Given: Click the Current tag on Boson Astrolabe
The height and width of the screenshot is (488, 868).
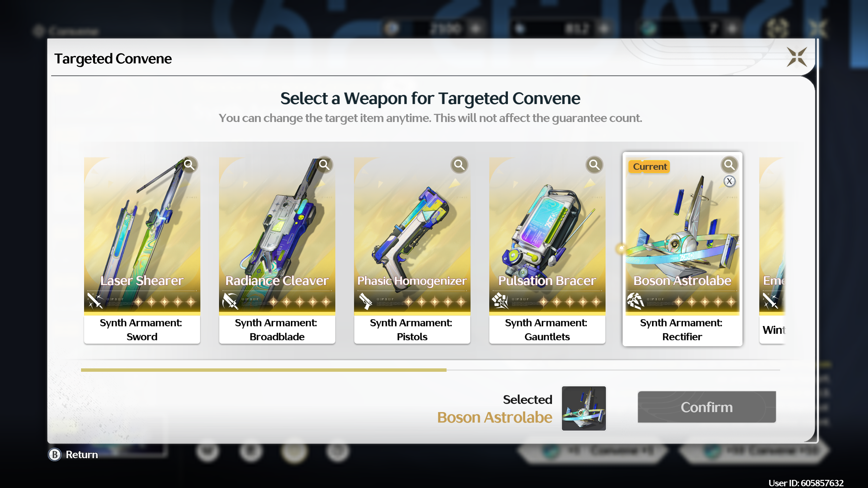Looking at the screenshot, I should tap(649, 167).
